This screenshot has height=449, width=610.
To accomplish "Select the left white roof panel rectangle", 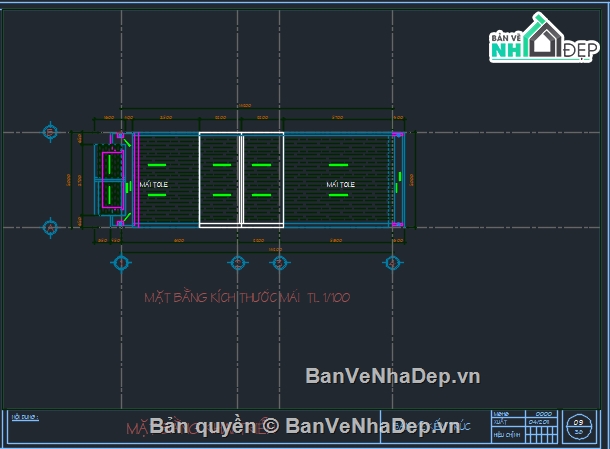I will pos(220,180).
